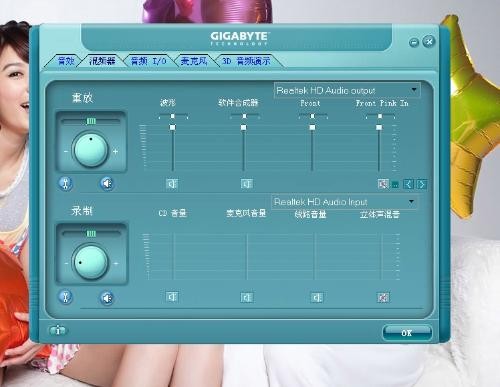Screen dimensions: 500x387
Task: Toggle mute for the 软件合成器 channel
Action: [x=247, y=183]
